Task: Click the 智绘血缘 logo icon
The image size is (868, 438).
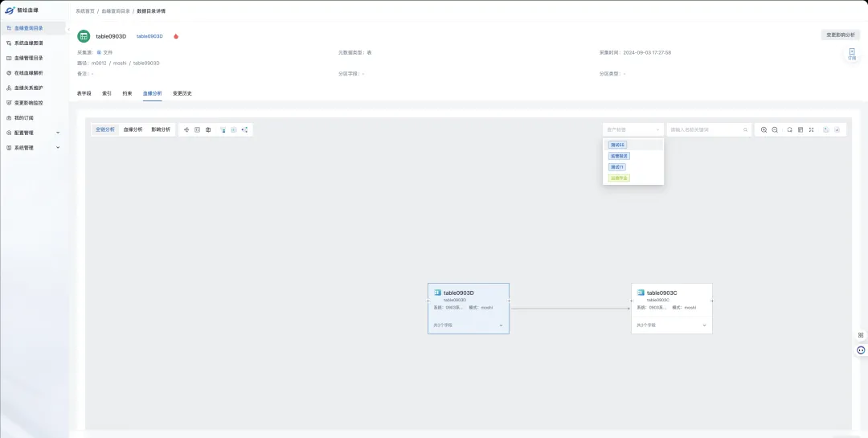Action: click(10, 10)
